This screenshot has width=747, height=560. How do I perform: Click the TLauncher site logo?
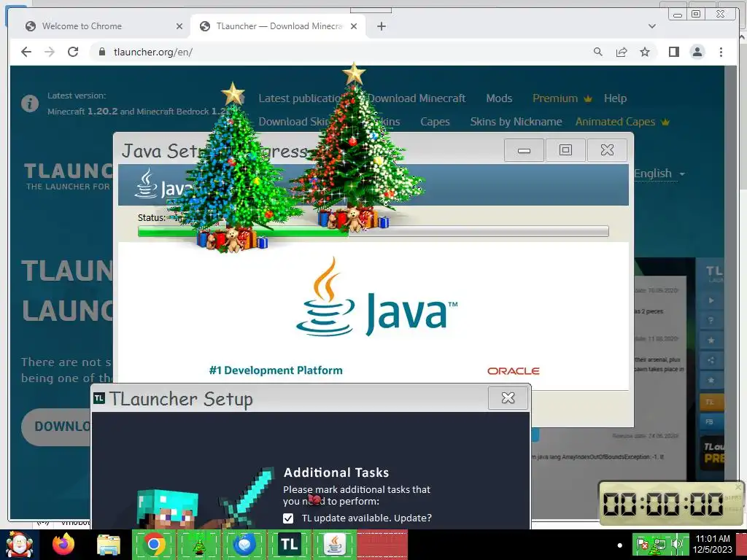tap(69, 176)
